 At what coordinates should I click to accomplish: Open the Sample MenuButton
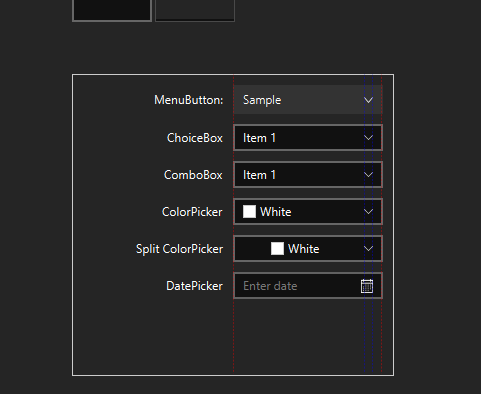point(308,100)
